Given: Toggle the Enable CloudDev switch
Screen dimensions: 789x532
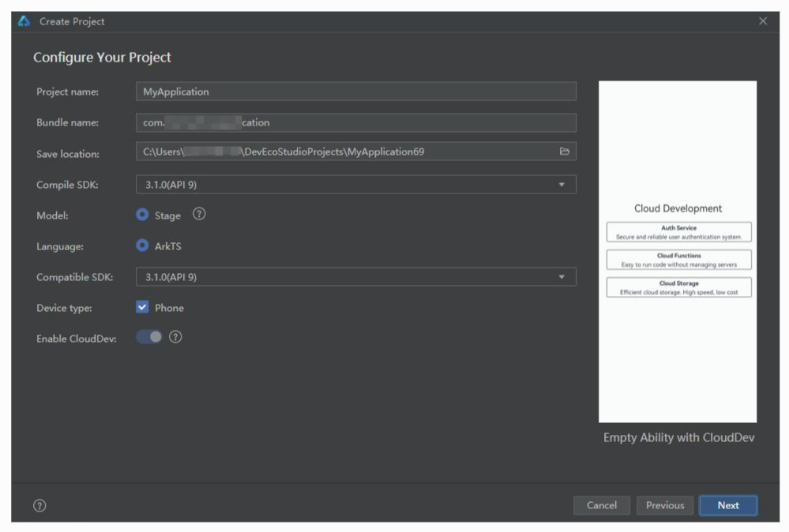Looking at the screenshot, I should click(x=149, y=337).
